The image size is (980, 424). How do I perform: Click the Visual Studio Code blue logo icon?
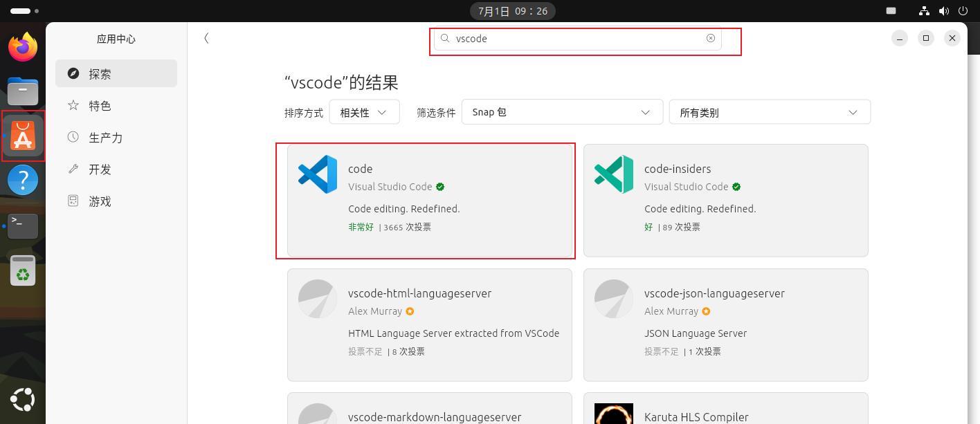318,174
